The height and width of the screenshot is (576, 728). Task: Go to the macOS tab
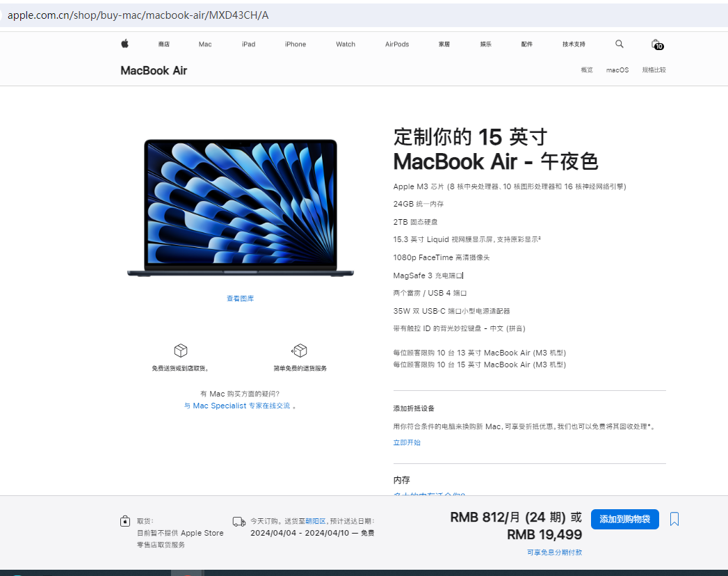pos(617,70)
